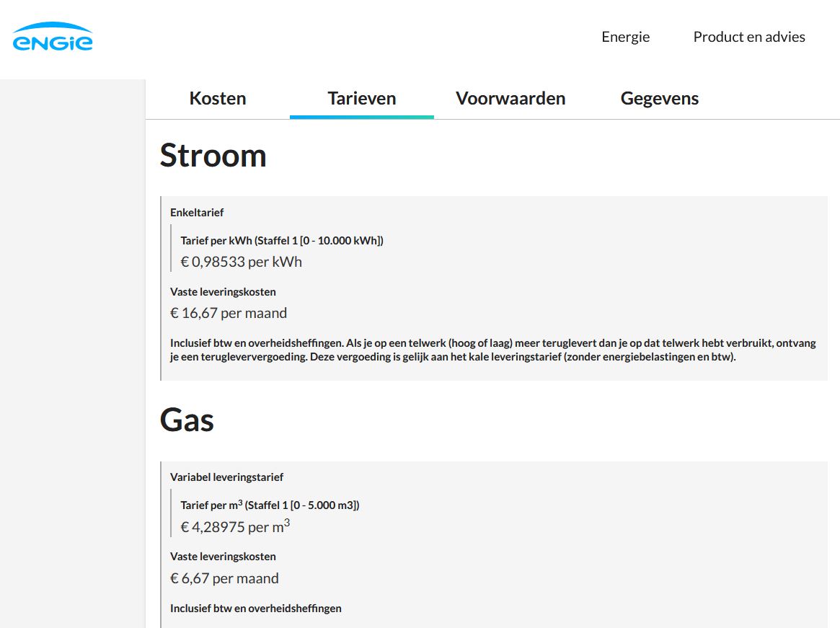Click the € 0,98533 per kWh price
Viewport: 840px width, 628px height.
click(242, 262)
